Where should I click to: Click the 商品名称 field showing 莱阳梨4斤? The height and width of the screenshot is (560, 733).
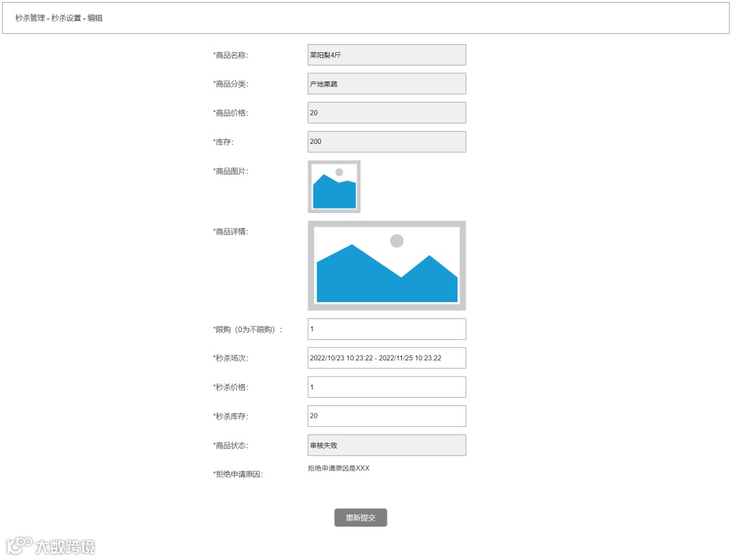click(387, 55)
